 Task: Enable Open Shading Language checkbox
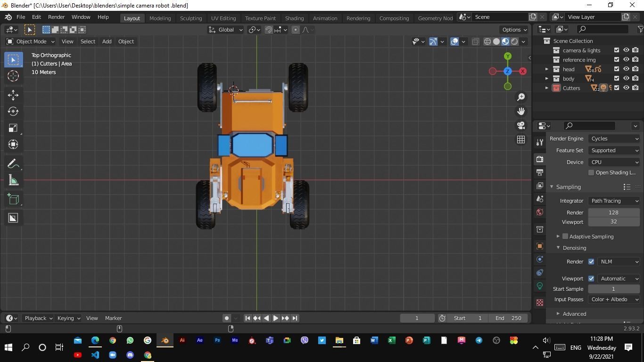click(591, 173)
